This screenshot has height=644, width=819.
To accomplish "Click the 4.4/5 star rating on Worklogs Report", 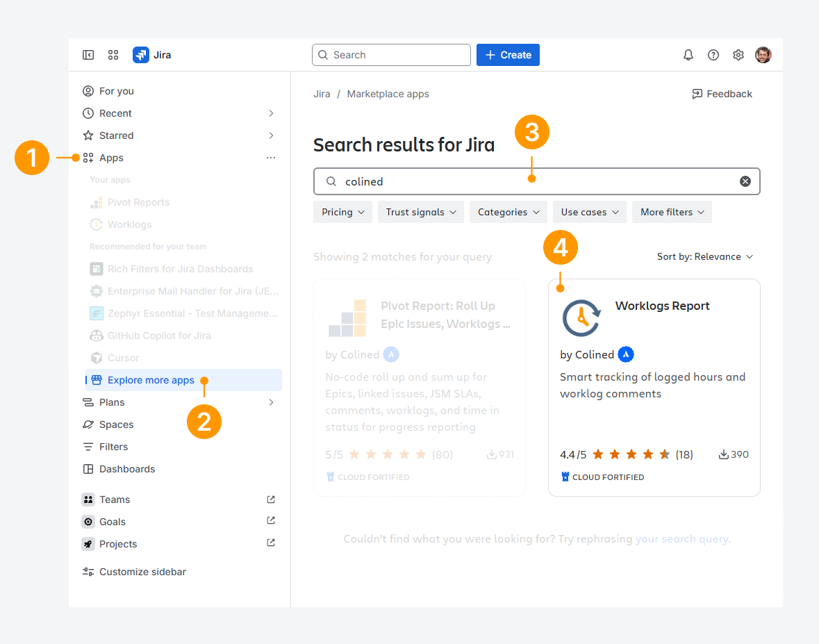I will pyautogui.click(x=627, y=454).
